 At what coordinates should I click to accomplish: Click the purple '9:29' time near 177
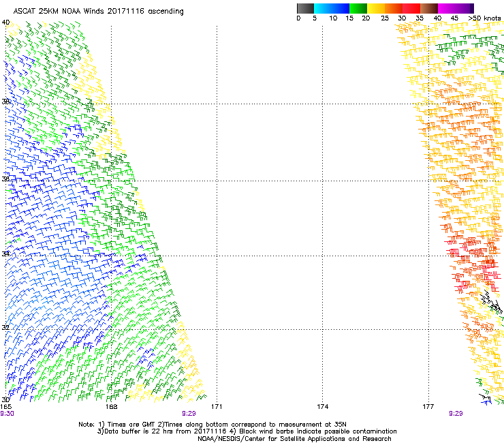point(456,414)
